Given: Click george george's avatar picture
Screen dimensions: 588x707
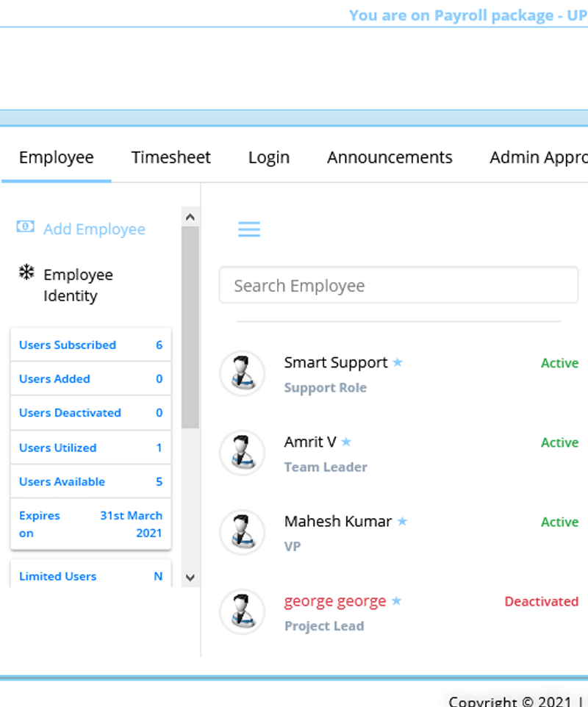Looking at the screenshot, I should [x=243, y=611].
